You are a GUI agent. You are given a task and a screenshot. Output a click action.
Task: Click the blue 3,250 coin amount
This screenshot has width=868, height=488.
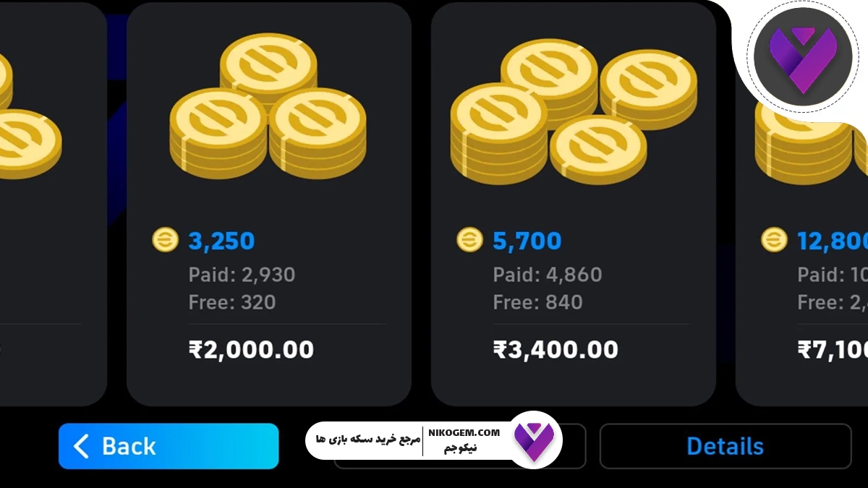(221, 241)
